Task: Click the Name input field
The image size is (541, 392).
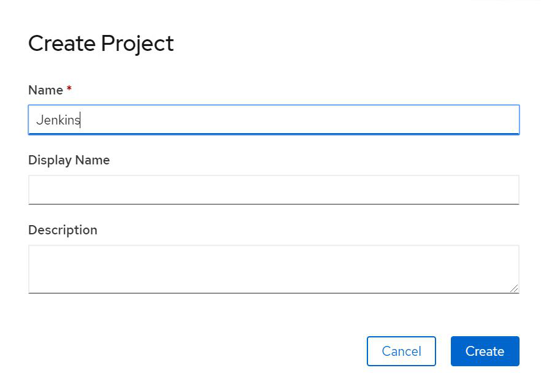Action: point(274,120)
